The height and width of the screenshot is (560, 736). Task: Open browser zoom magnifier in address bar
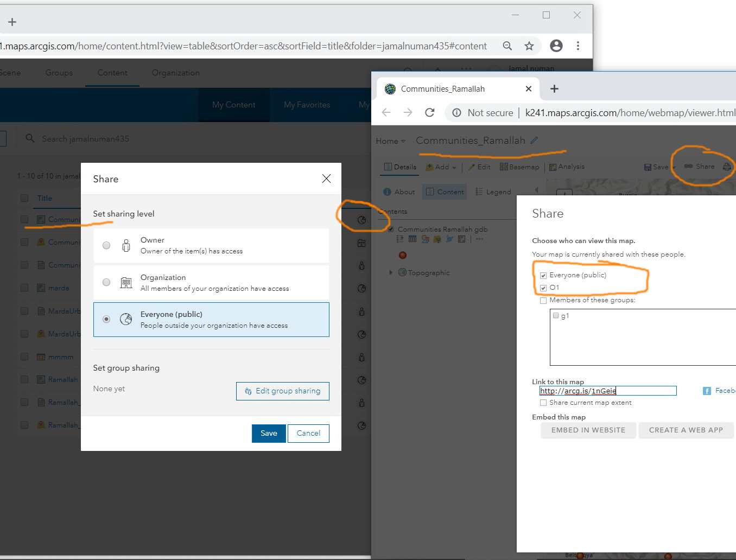click(x=507, y=46)
